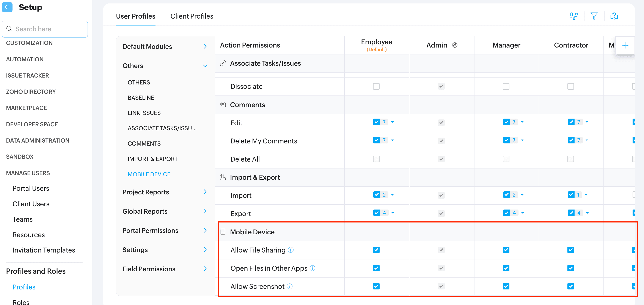Select BASELINE in Others list
The image size is (644, 305).
point(141,98)
